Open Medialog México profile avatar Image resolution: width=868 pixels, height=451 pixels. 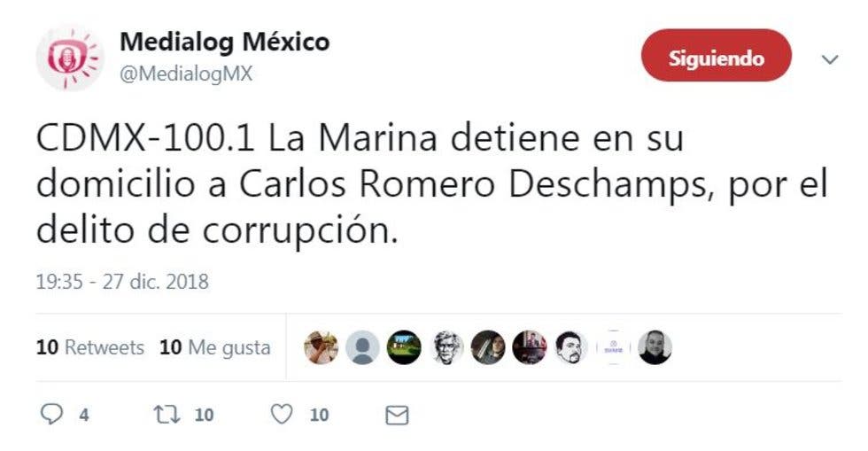click(x=69, y=57)
